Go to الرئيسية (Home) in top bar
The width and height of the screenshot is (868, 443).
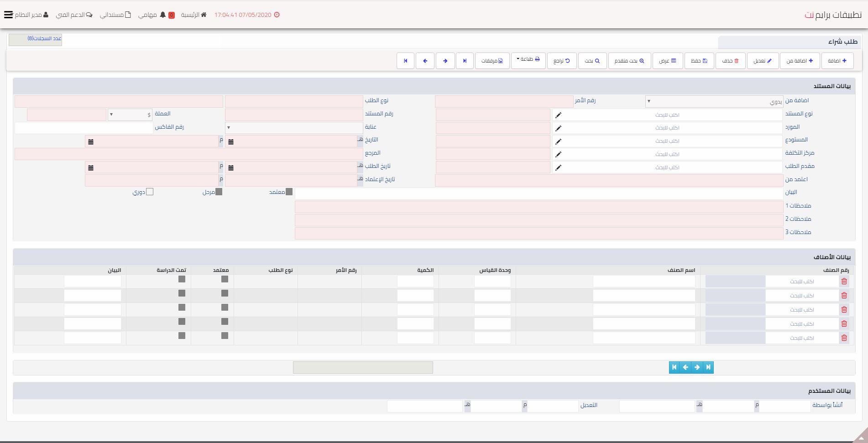click(x=193, y=15)
